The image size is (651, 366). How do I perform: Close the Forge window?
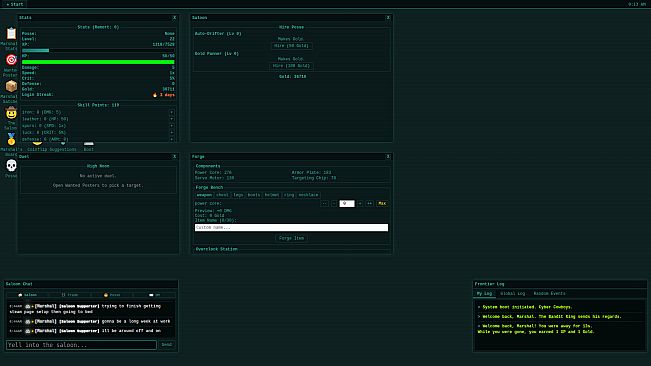[388, 156]
